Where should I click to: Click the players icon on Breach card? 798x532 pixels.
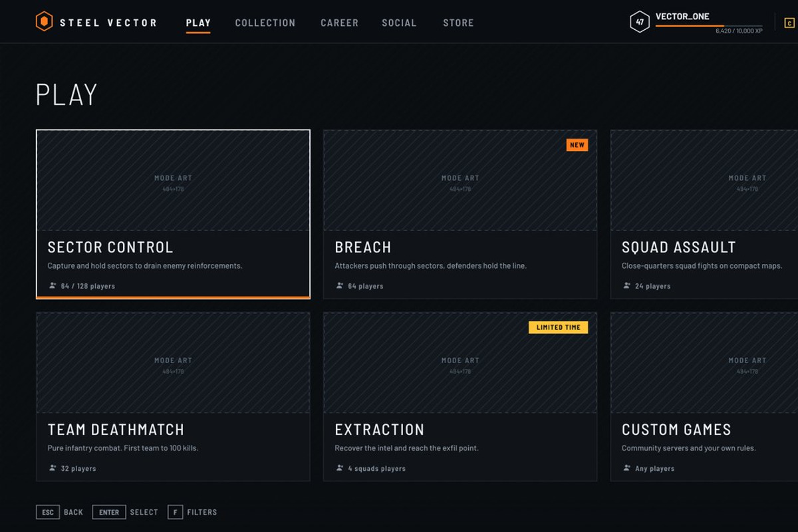340,286
